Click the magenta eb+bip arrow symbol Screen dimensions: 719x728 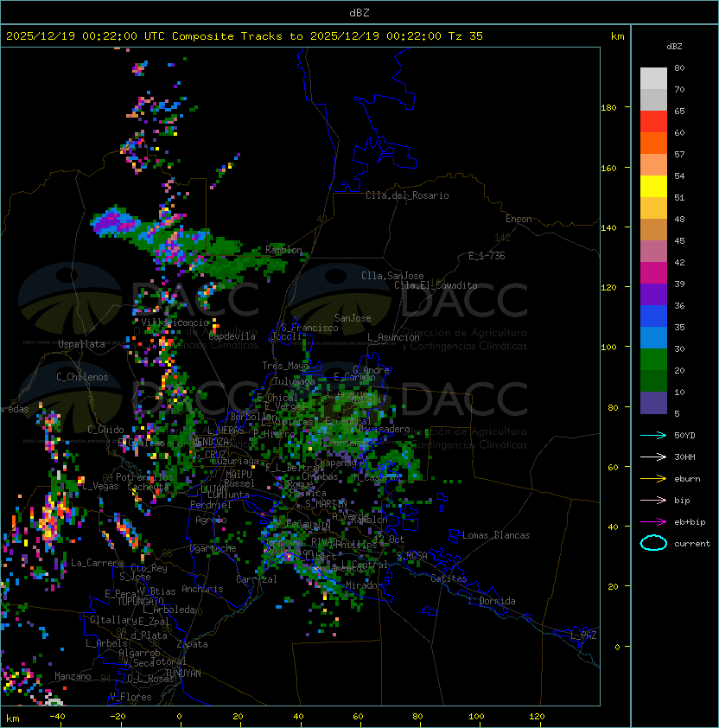(653, 522)
